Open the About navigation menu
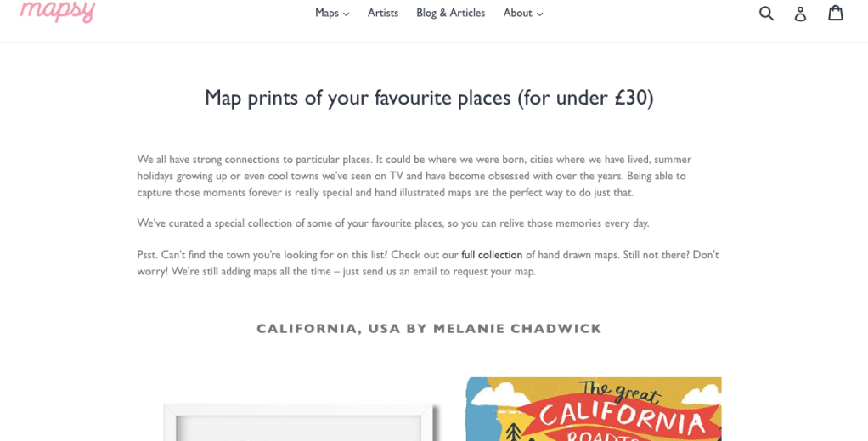868x441 pixels. [x=517, y=13]
